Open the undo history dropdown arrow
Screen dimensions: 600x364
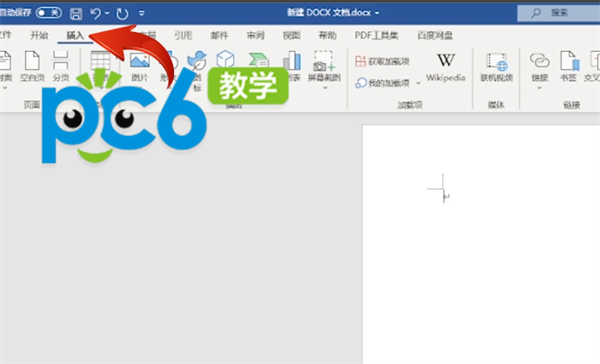click(x=107, y=13)
